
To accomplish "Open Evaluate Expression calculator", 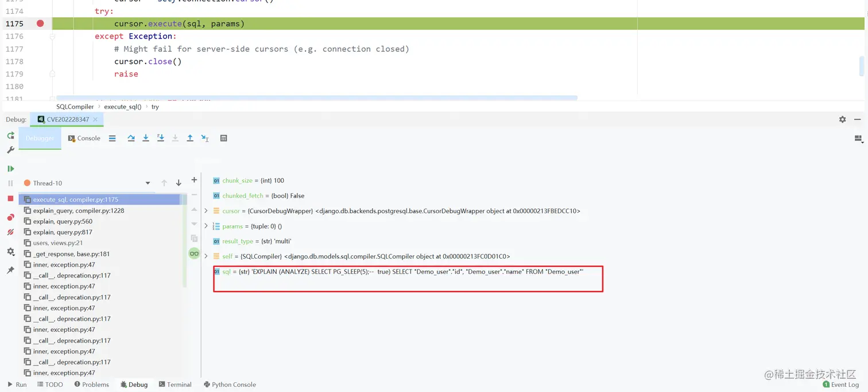I will click(x=224, y=138).
